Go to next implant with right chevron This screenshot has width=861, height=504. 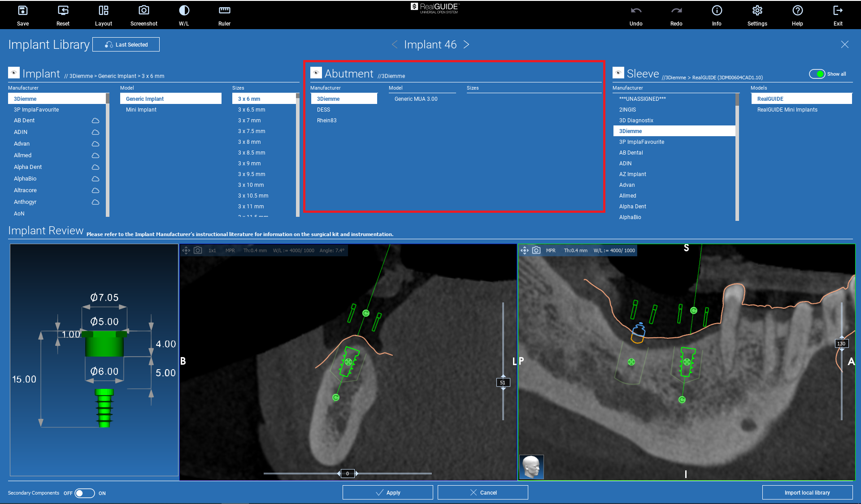pyautogui.click(x=466, y=44)
